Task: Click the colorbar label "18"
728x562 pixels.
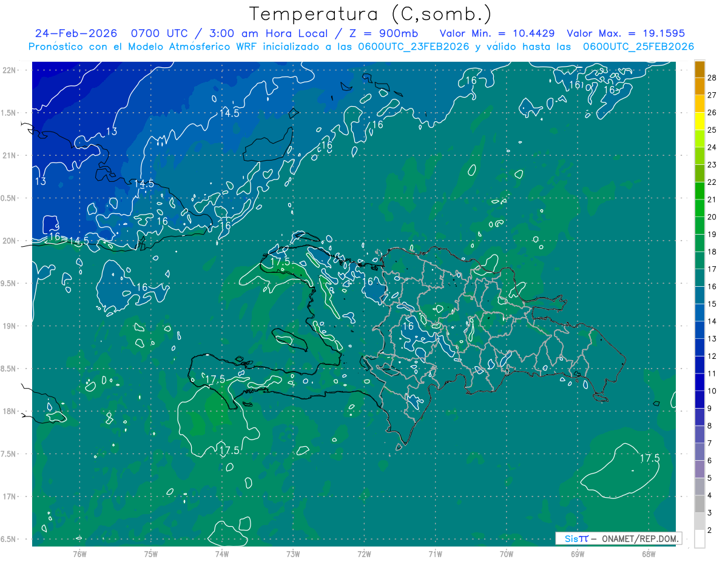Action: (712, 252)
